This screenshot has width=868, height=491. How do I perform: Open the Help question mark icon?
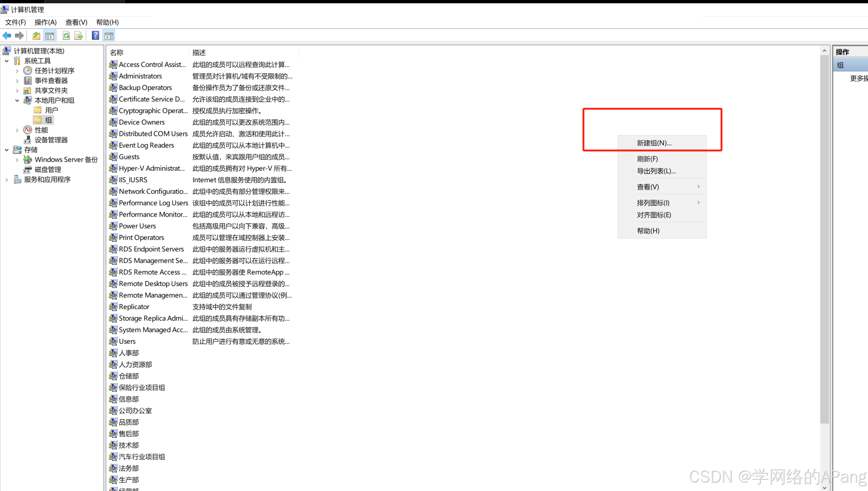pos(95,36)
